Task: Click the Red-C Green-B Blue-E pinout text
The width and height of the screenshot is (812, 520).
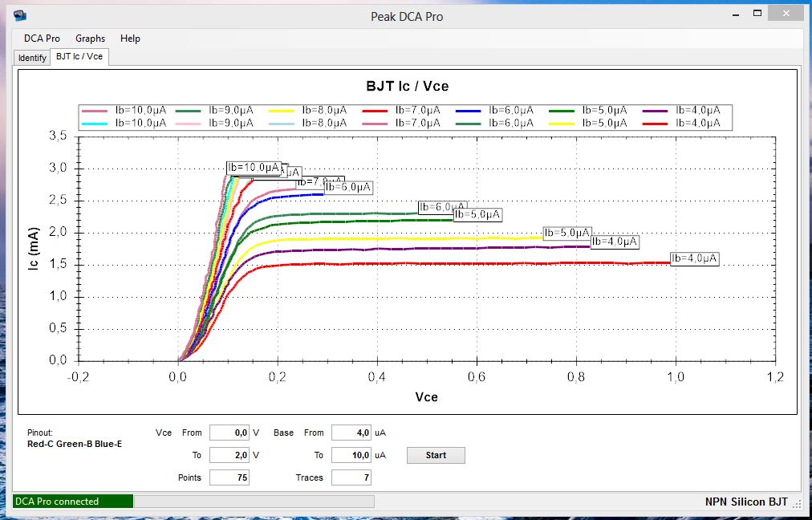Action: (x=75, y=444)
